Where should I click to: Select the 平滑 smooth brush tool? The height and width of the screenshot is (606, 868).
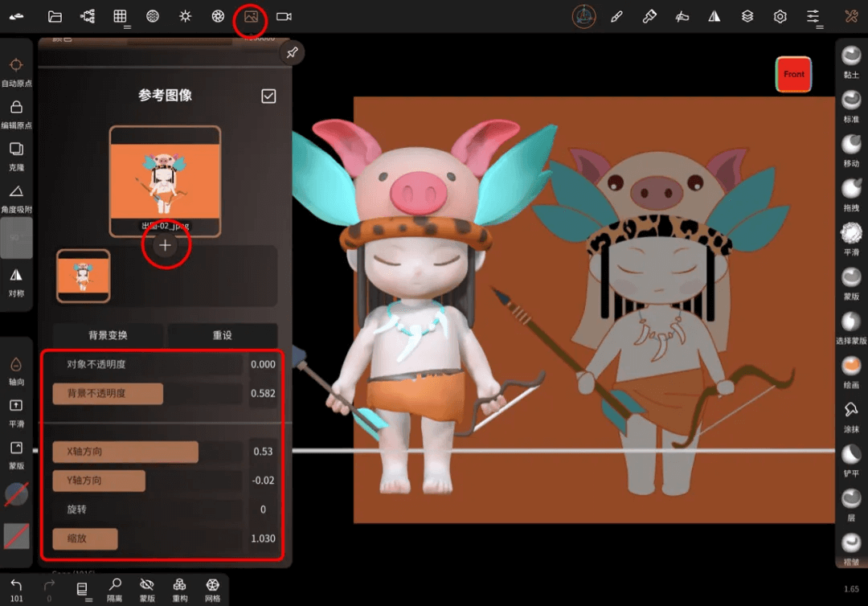tap(851, 239)
